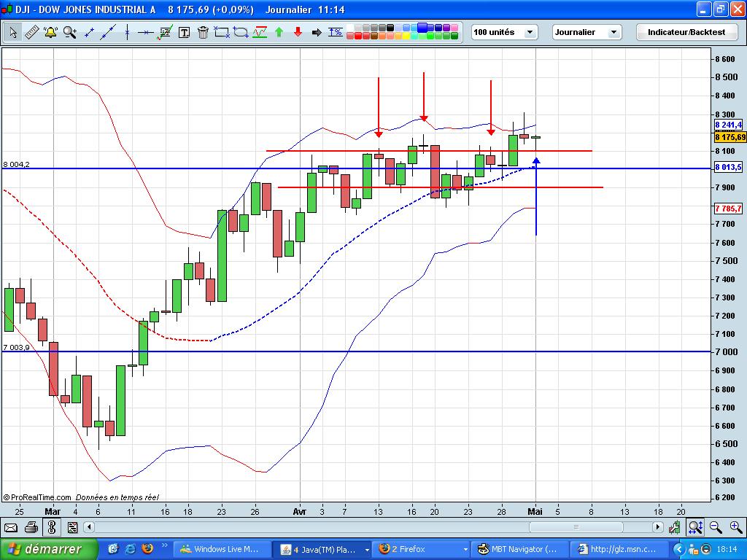Print the chart with printer icon
This screenshot has height=560, width=747.
click(31, 528)
